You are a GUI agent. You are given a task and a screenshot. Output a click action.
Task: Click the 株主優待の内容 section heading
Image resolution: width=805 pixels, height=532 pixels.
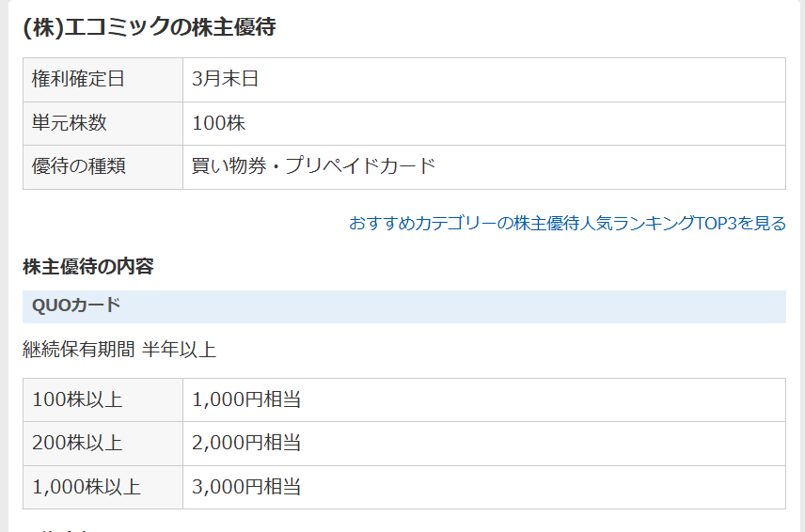88,267
